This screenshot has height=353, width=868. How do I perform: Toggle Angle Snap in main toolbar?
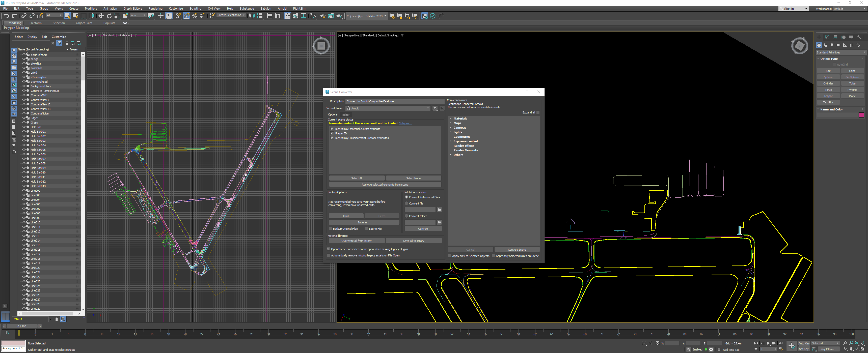186,16
